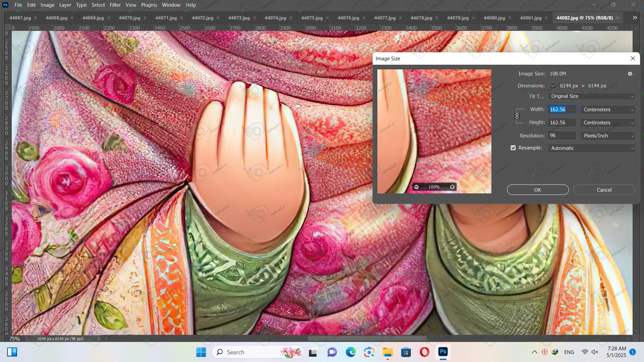Close the 44082.jpg tab
Viewport: 644px width, 362px height.
618,18
